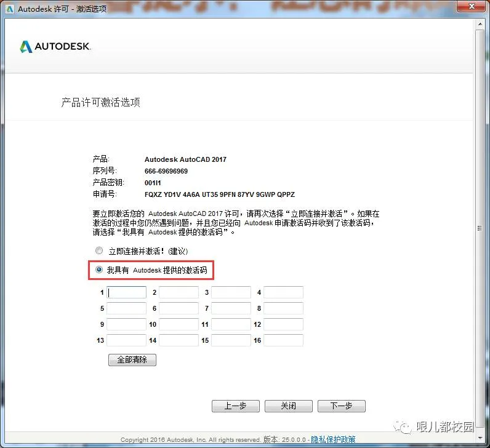Screen dimensions: 490x448
Task: Focus activation code field 3
Action: click(231, 292)
